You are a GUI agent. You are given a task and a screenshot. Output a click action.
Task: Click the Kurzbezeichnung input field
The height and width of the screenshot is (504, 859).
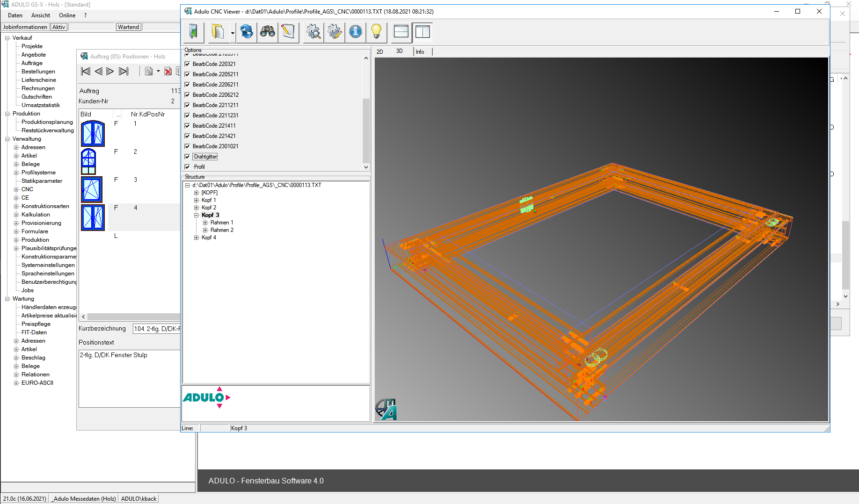point(157,329)
